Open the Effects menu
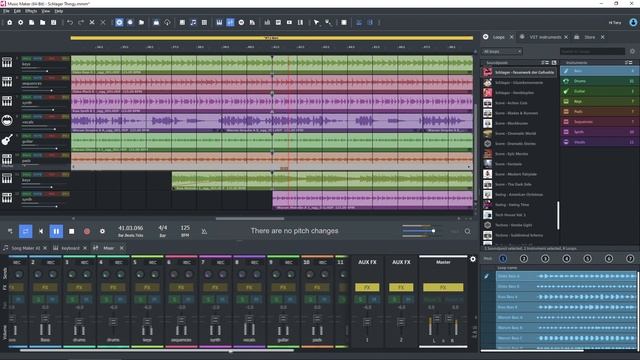Screen dimensions: 640x360 [31, 11]
